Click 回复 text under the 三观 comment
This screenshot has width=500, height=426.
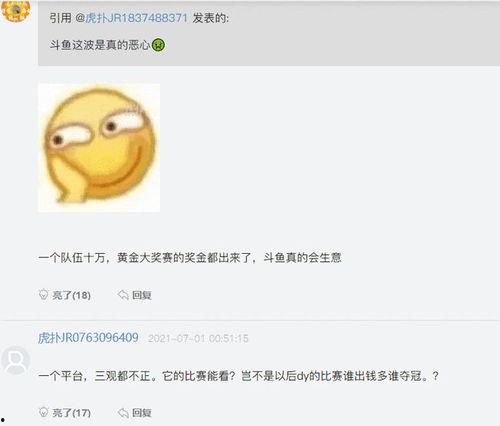(x=142, y=413)
